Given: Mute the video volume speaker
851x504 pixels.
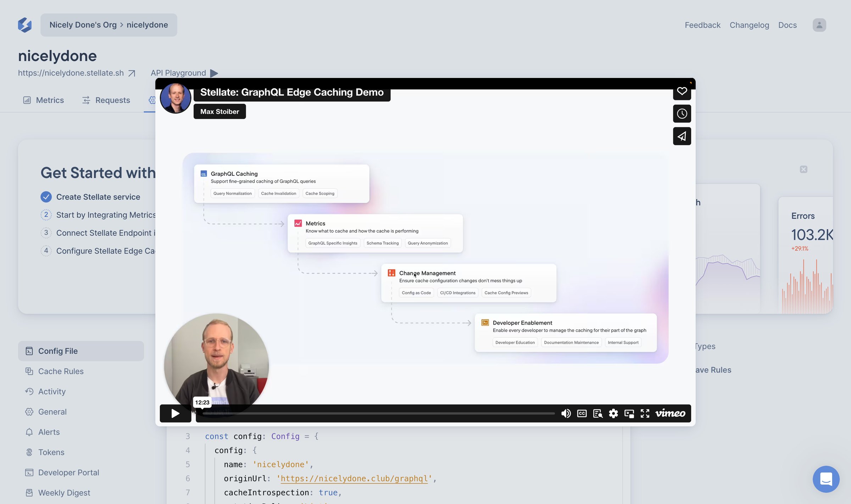Looking at the screenshot, I should (x=566, y=413).
